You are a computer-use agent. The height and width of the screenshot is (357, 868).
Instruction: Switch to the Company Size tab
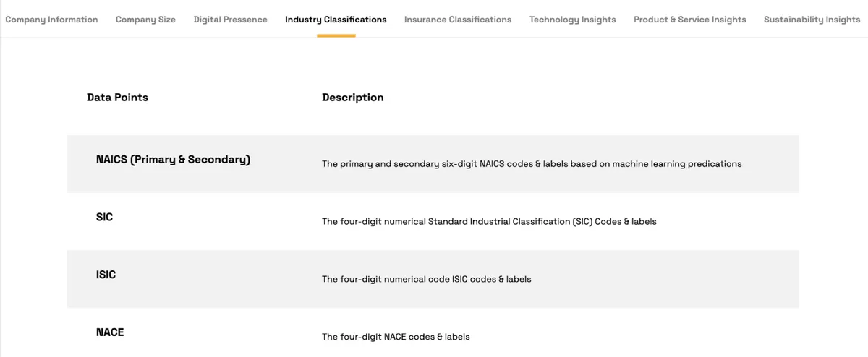(x=145, y=20)
